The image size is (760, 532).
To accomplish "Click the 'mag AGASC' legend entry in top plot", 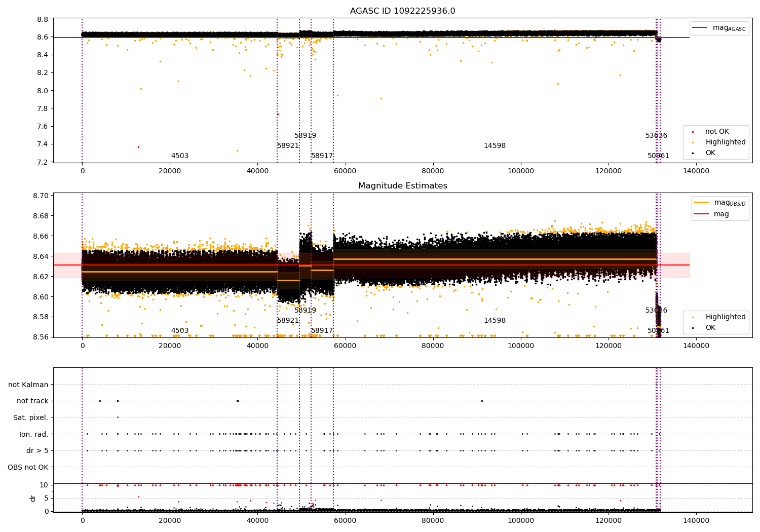I will [719, 28].
